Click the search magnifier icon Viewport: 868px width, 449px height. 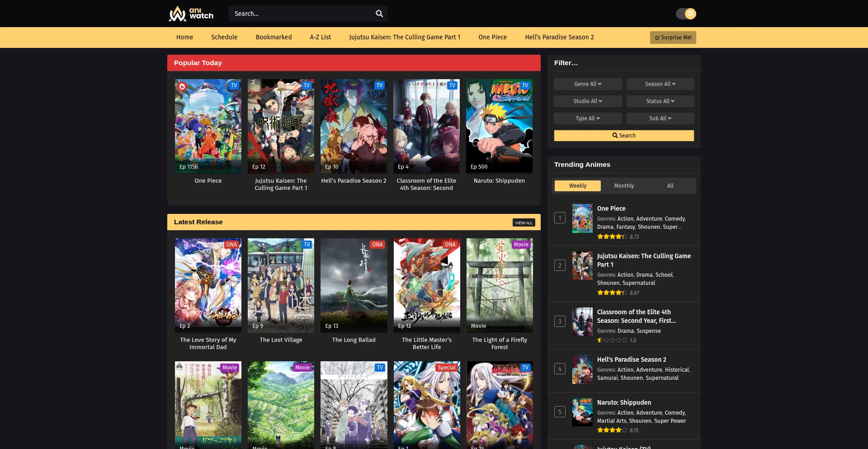tap(379, 14)
